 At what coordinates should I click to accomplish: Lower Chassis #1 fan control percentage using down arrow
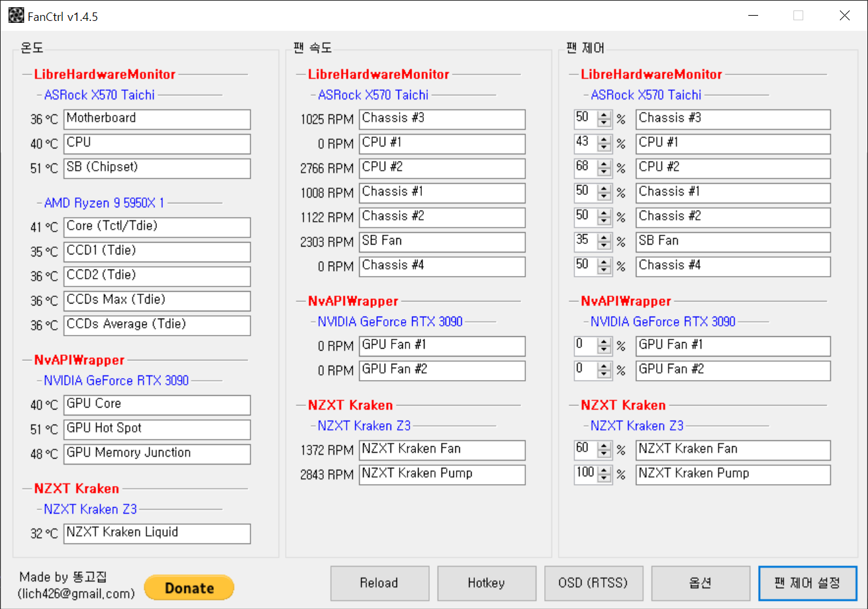click(604, 197)
